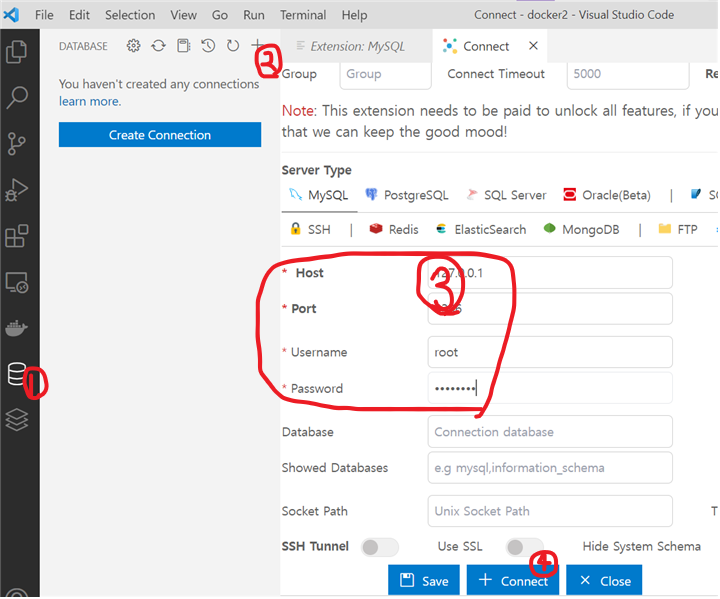
Task: Refresh the Database panel
Action: click(x=233, y=45)
